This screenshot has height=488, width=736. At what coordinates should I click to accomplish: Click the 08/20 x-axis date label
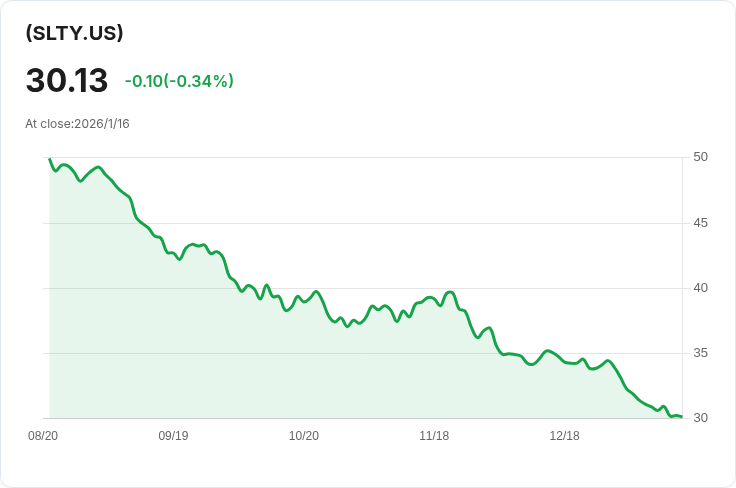[43, 436]
